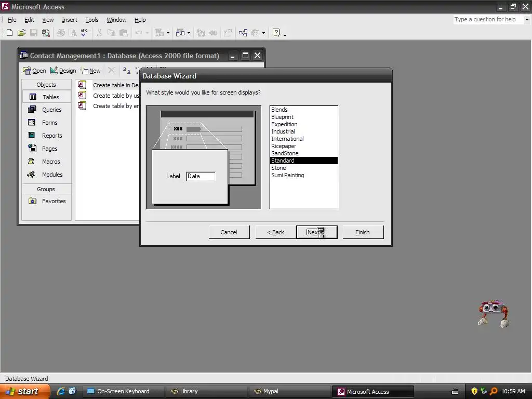Click the New blank database toolbar icon

[x=9, y=33]
